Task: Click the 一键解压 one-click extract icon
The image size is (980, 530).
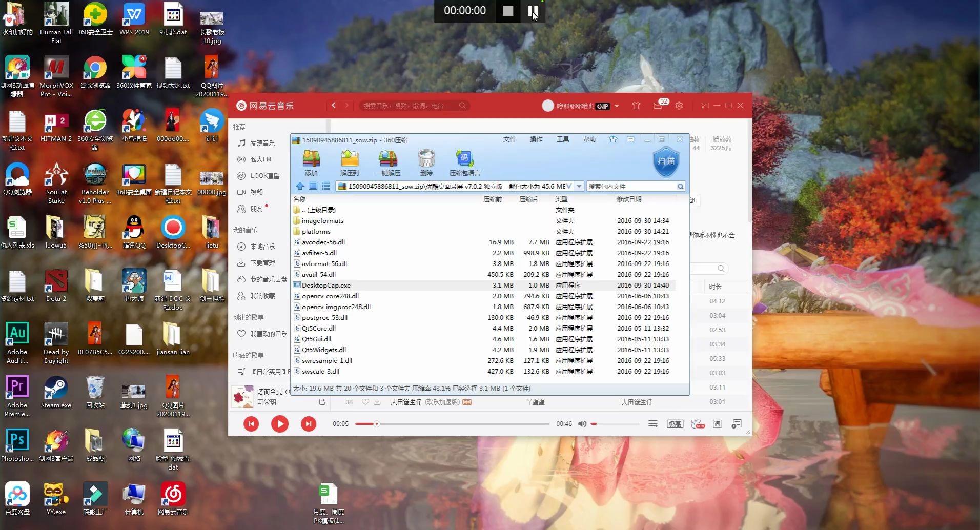Action: coord(388,163)
